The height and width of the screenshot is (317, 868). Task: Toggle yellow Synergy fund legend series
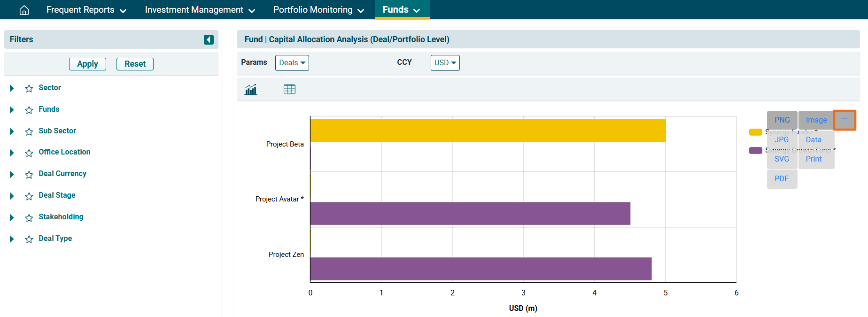[755, 132]
